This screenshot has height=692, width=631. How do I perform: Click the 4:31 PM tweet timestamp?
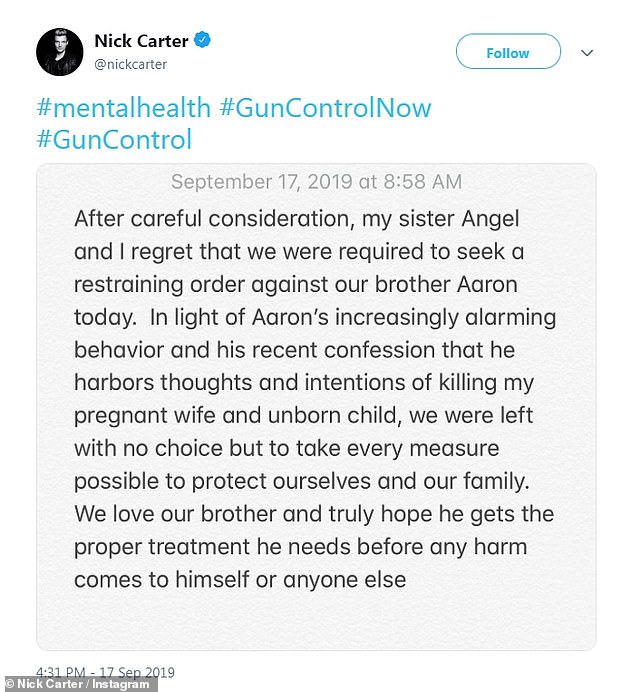click(92, 671)
